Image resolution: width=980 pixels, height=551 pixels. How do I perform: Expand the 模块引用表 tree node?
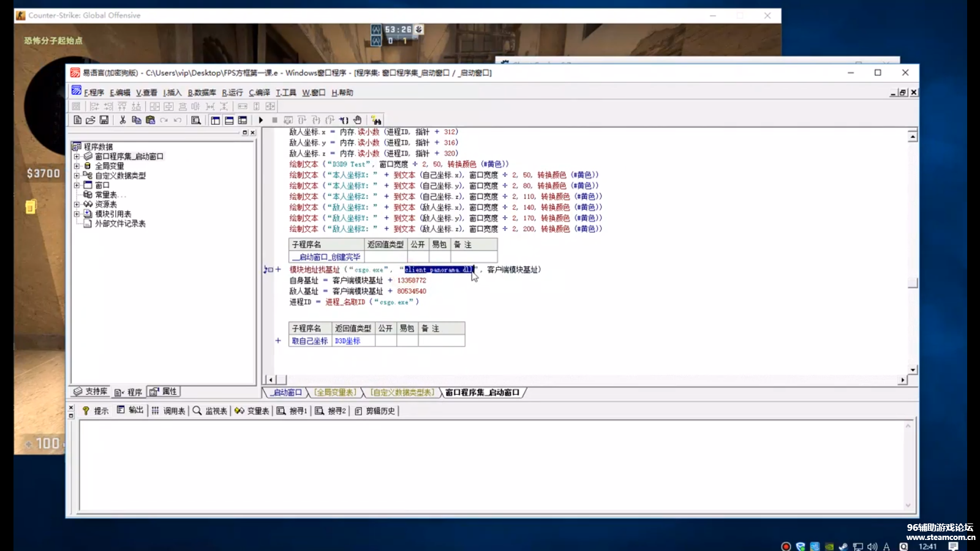pos(77,214)
